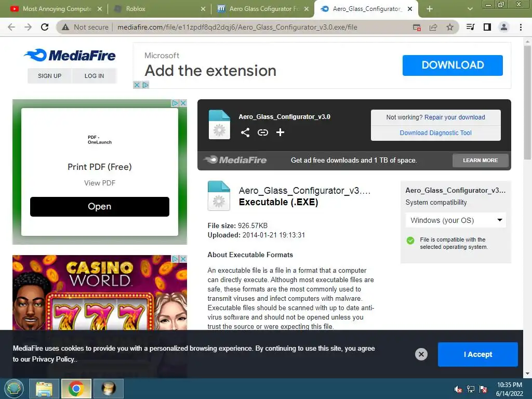Go forward to the next page

(x=28, y=27)
